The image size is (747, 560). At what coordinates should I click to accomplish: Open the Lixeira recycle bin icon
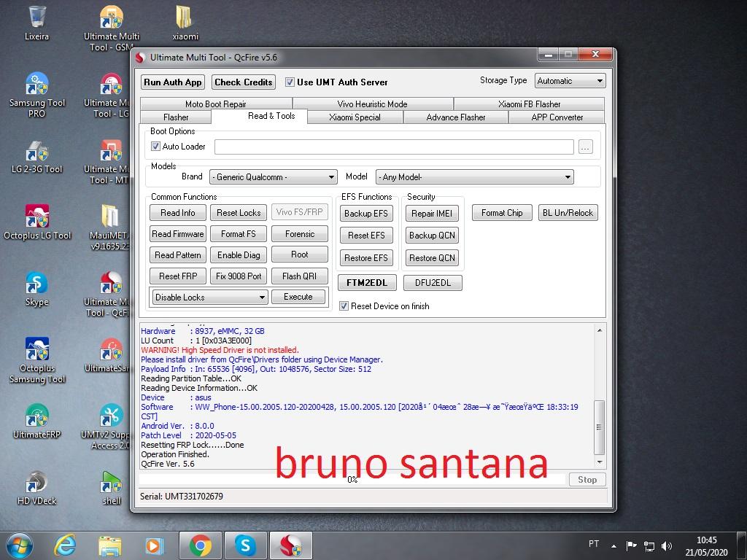coord(36,23)
